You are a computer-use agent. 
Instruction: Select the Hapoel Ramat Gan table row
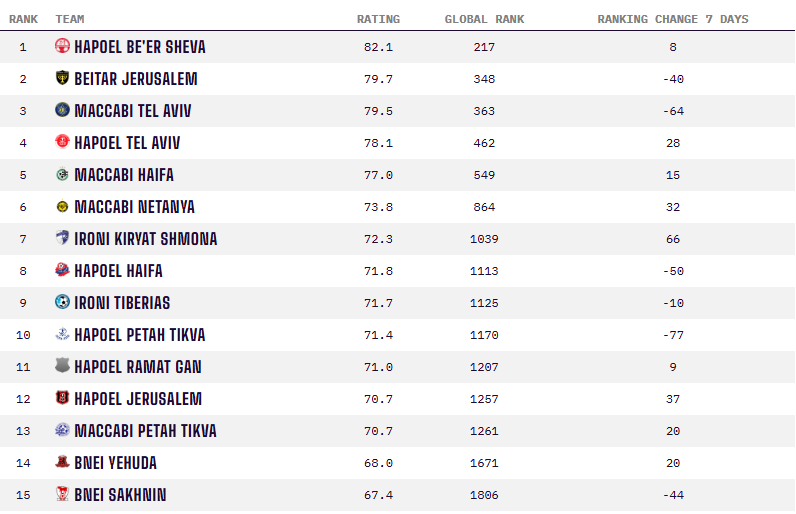click(397, 367)
